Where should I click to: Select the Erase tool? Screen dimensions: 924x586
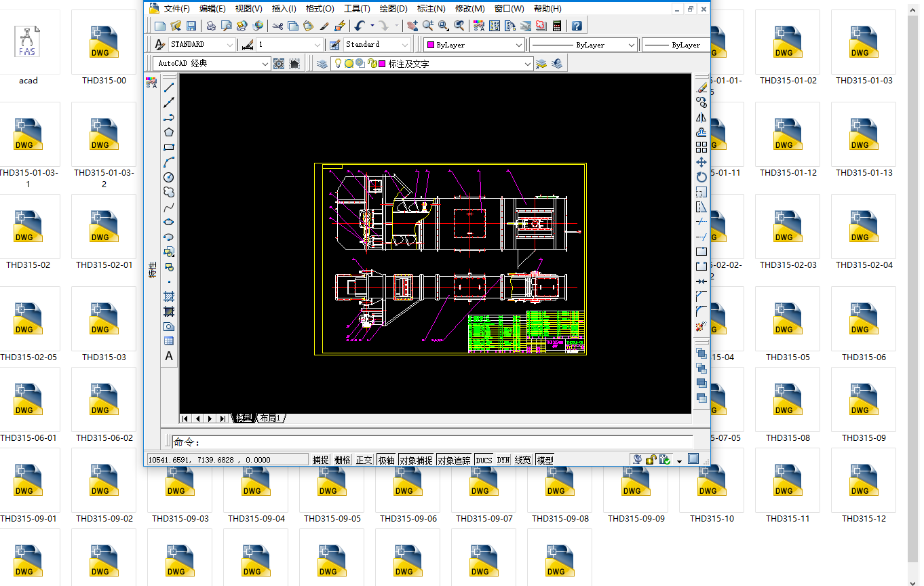pyautogui.click(x=701, y=87)
